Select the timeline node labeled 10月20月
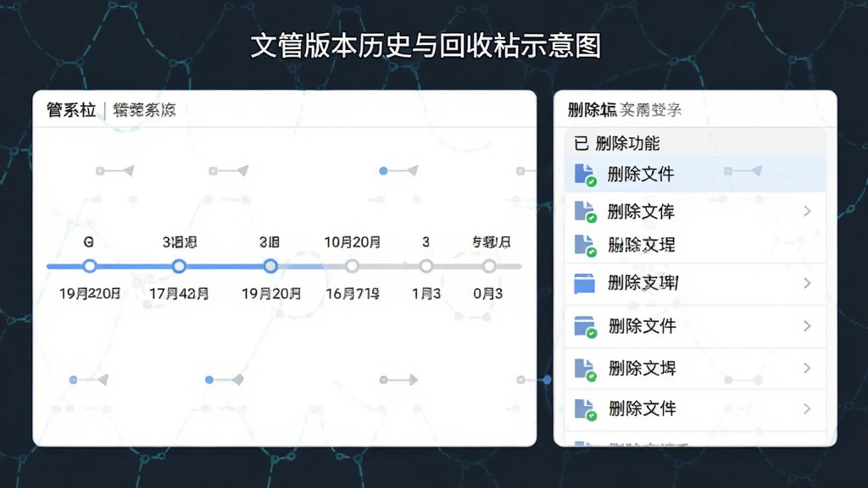 [x=352, y=266]
